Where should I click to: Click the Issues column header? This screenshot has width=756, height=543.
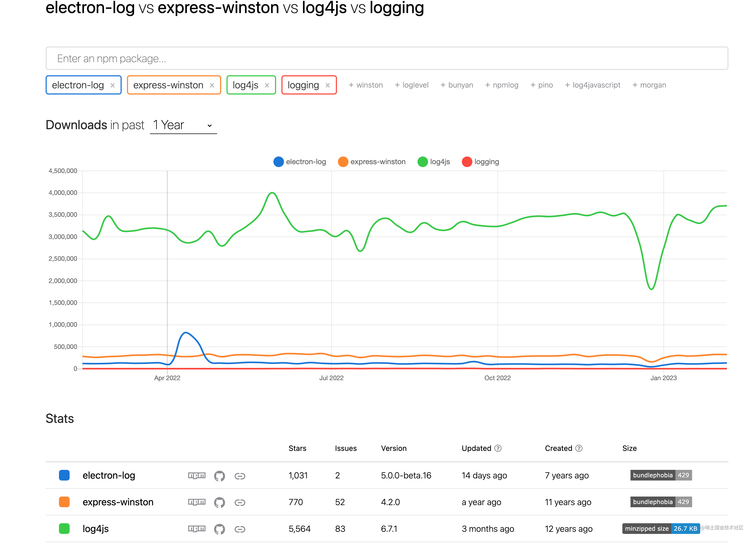click(x=346, y=448)
